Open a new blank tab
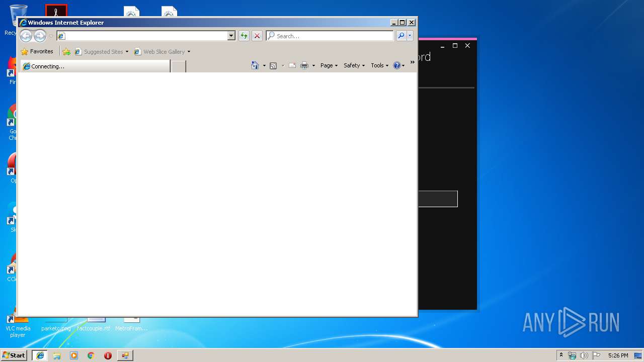This screenshot has height=362, width=644. tap(179, 66)
